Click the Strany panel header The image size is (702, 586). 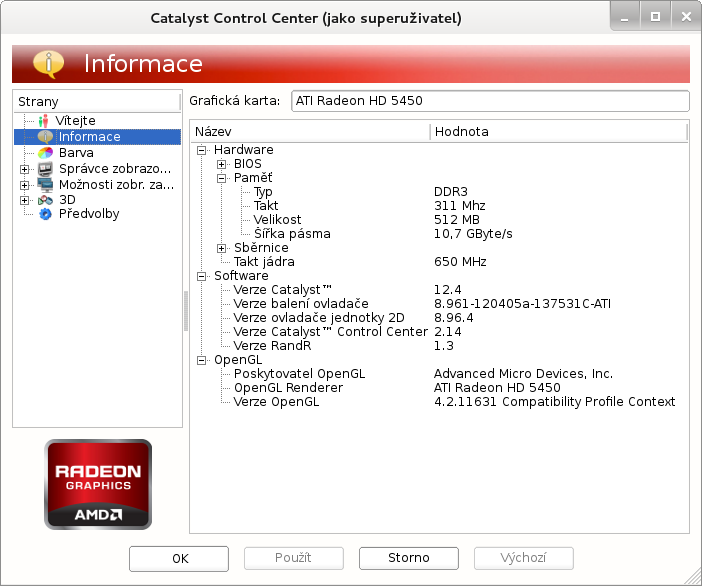pyautogui.click(x=97, y=102)
